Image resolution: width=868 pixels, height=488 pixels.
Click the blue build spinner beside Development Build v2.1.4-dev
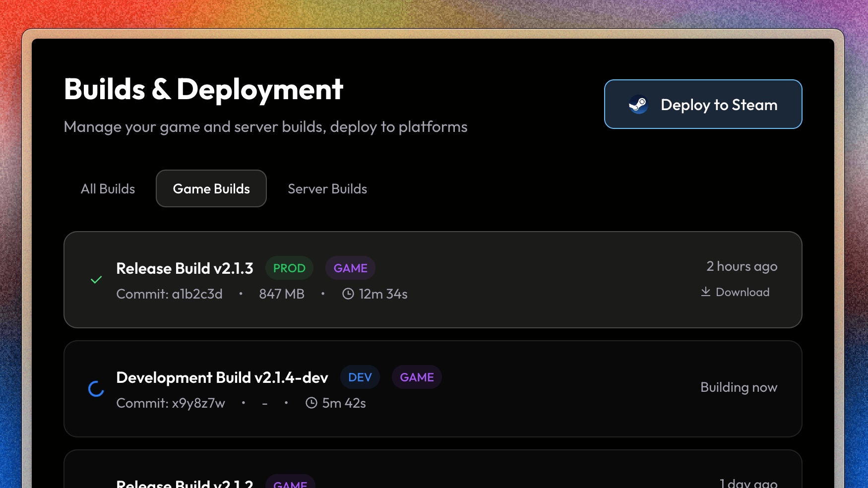coord(96,389)
